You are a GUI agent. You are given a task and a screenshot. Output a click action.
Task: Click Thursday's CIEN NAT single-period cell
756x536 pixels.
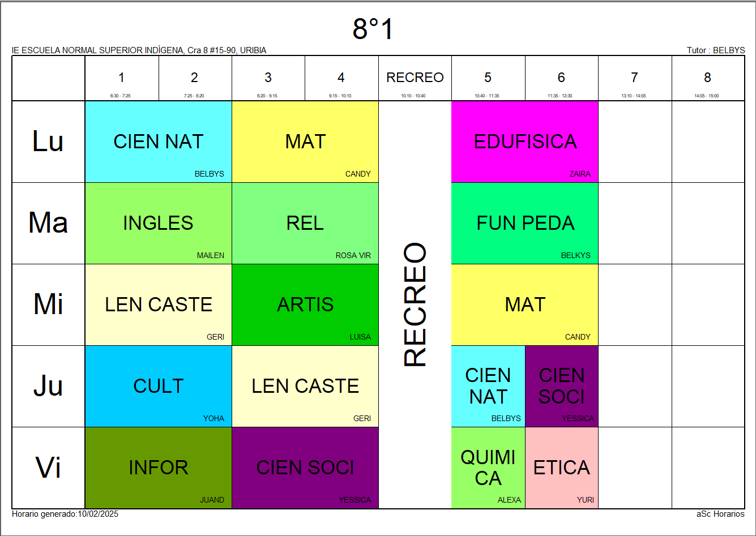click(488, 386)
